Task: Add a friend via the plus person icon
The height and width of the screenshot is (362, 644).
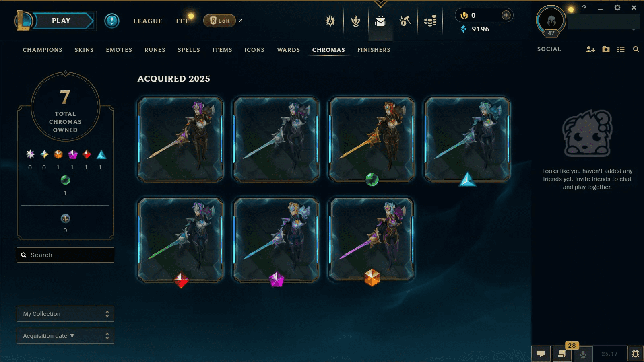Action: (590, 49)
